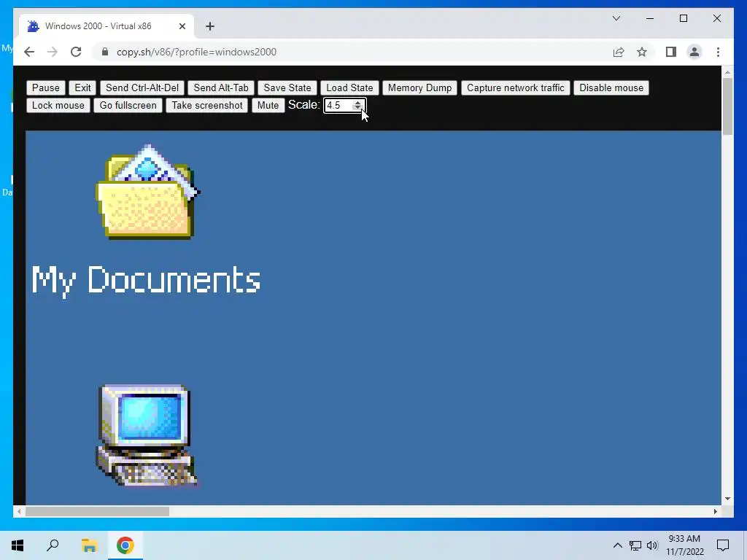Open Chrome side panel
This screenshot has width=747, height=560.
tap(671, 52)
